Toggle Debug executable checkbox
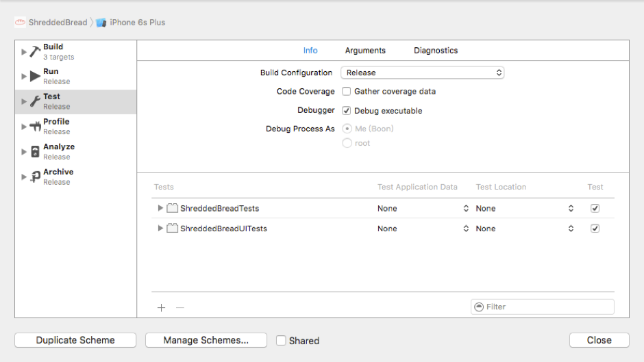Screen dimensions: 644x362 [x=347, y=110]
